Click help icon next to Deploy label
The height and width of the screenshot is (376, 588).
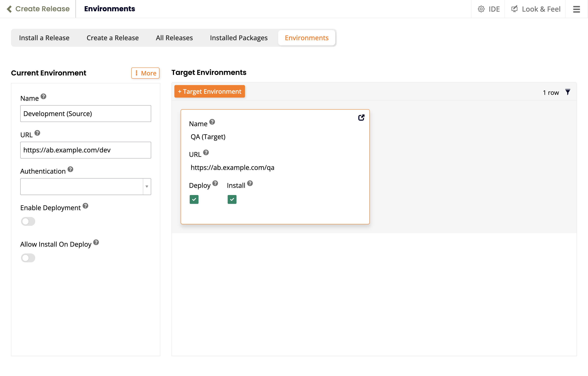coord(215,183)
